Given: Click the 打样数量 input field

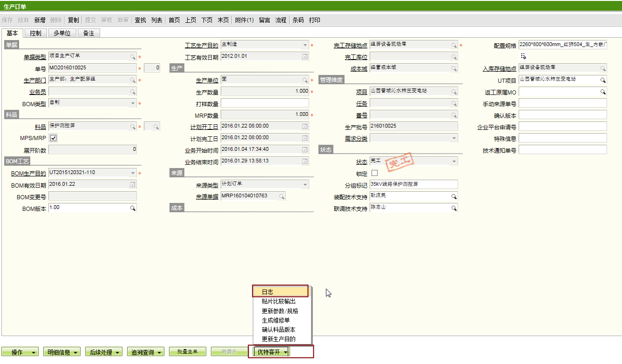Looking at the screenshot, I should pyautogui.click(x=264, y=103).
